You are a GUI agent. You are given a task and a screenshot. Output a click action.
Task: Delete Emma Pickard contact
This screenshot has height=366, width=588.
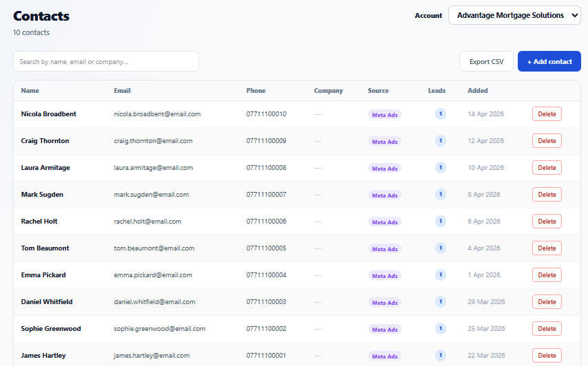(x=547, y=275)
